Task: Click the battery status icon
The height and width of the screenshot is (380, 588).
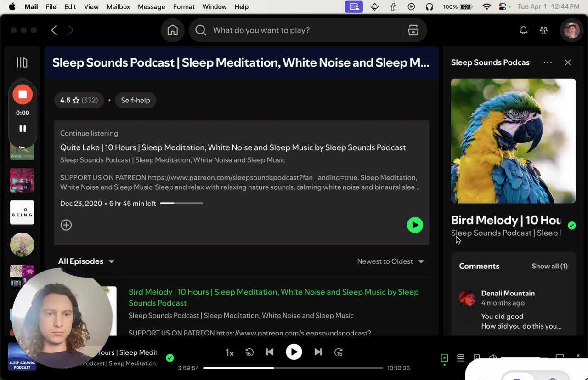Action: tap(466, 7)
